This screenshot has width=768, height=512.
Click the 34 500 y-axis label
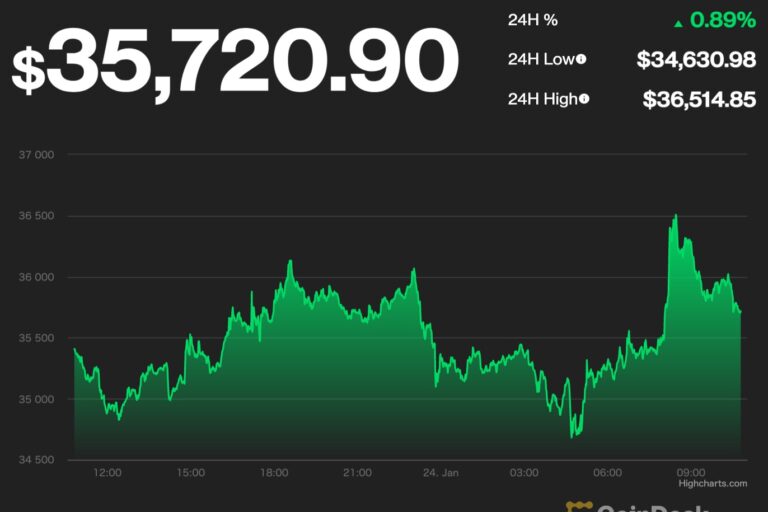[x=36, y=460]
